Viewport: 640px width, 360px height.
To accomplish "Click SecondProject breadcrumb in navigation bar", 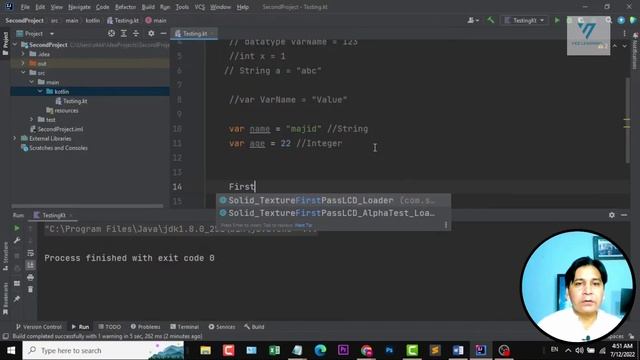I will 24,20.
